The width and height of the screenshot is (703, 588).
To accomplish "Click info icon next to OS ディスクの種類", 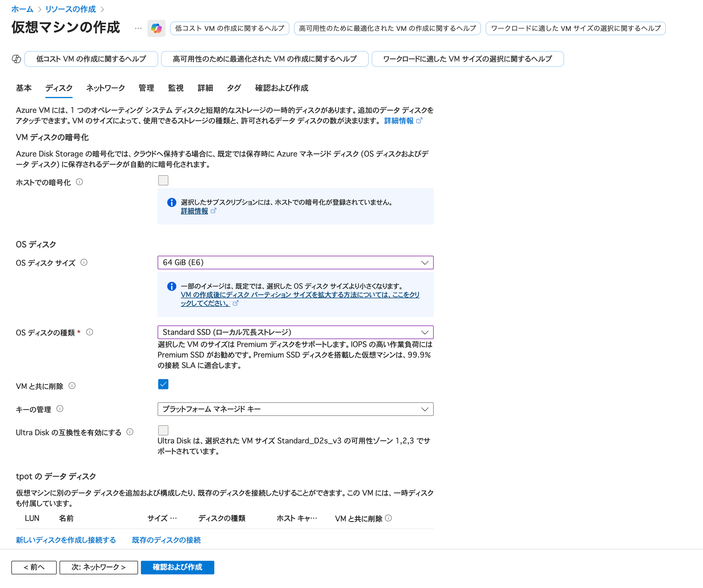I will pyautogui.click(x=90, y=332).
